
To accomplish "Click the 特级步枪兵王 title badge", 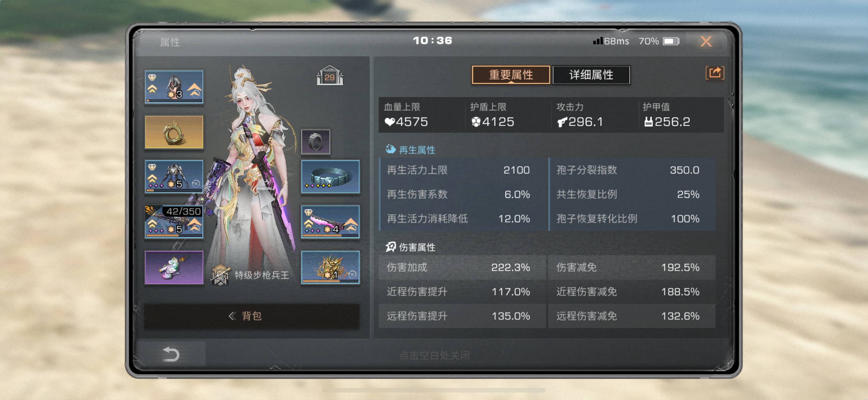I will [x=250, y=275].
